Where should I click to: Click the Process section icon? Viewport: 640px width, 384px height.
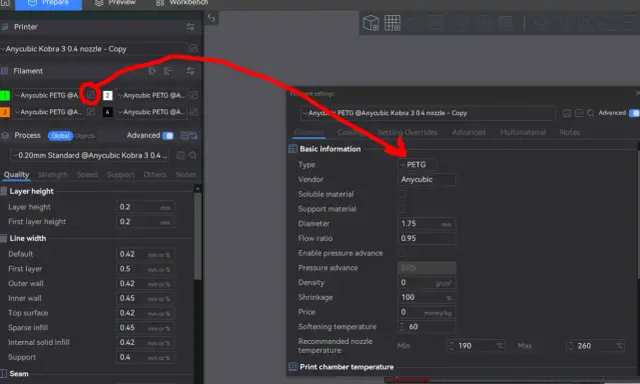[x=5, y=135]
